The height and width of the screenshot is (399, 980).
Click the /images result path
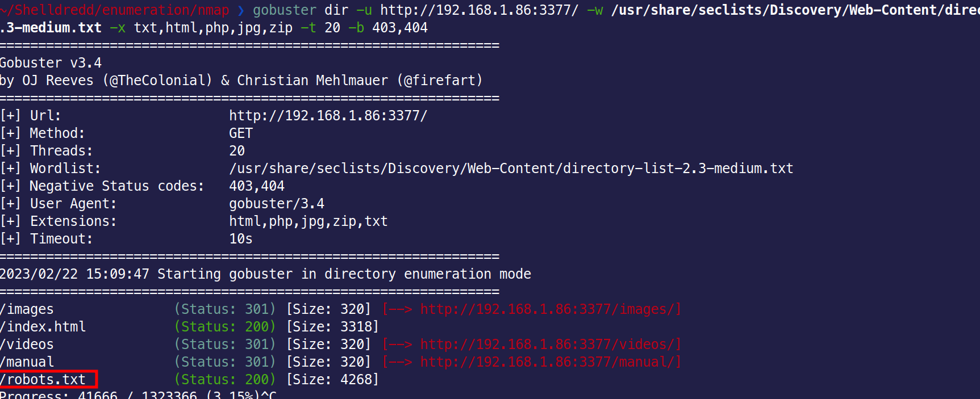point(27,309)
